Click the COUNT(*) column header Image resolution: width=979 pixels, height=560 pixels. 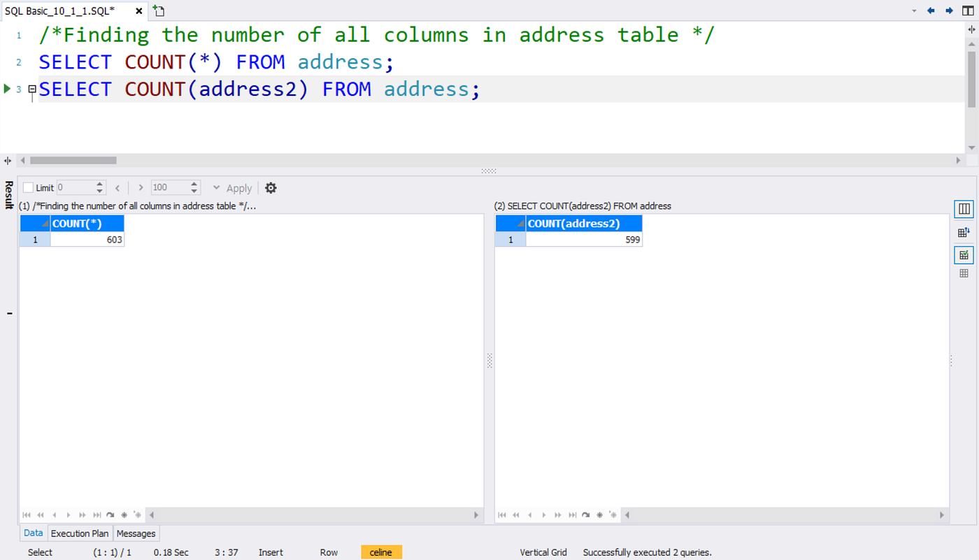pyautogui.click(x=87, y=224)
